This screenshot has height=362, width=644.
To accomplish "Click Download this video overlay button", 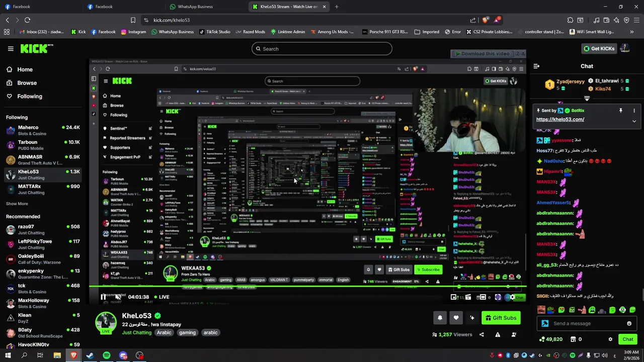I will tap(482, 54).
